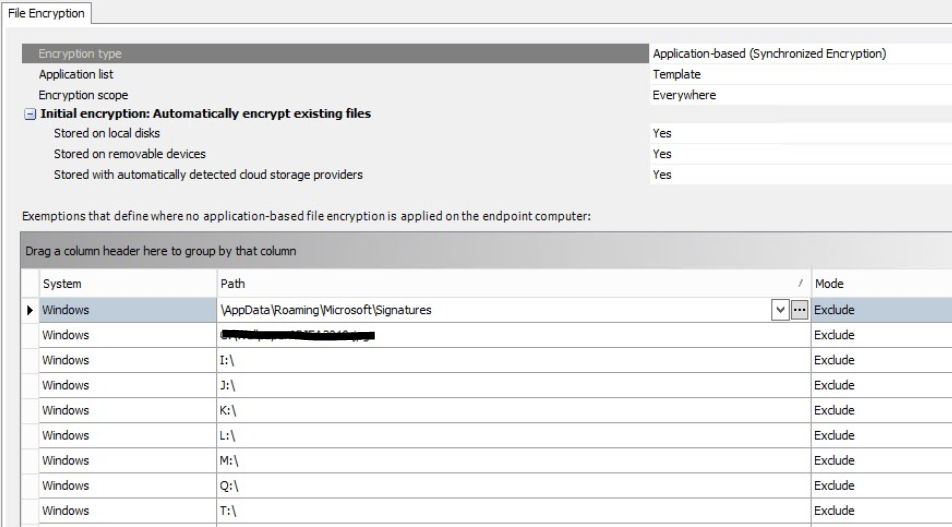This screenshot has height=527, width=952.
Task: Switch to the File Encryption tab
Action: click(x=46, y=13)
